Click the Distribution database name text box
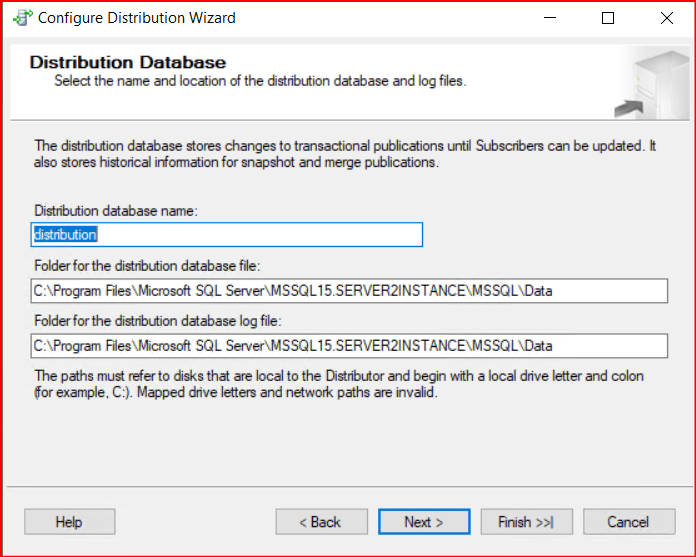This screenshot has width=696, height=557. (x=227, y=235)
